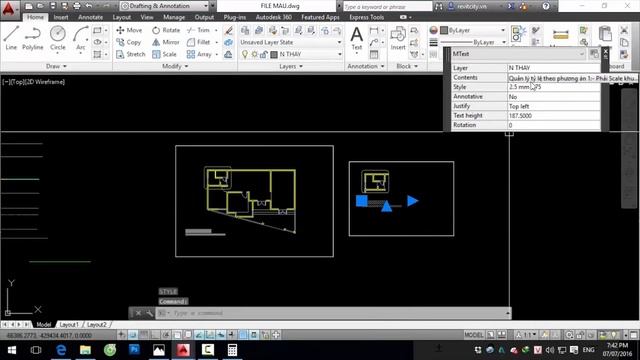Select the Circle tool
Viewport: 640px width, 360px height.
58,38
